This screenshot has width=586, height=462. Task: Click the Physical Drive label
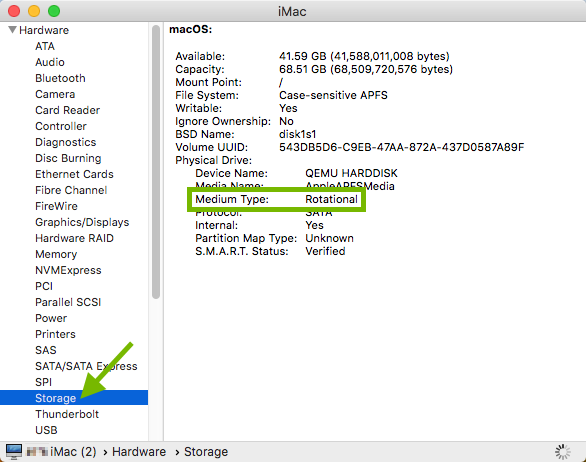tap(213, 160)
